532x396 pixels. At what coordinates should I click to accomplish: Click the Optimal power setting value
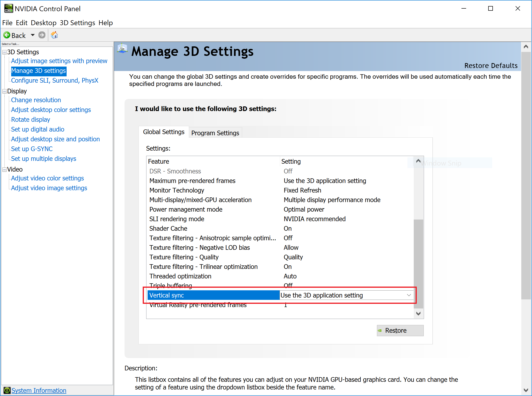(x=304, y=210)
